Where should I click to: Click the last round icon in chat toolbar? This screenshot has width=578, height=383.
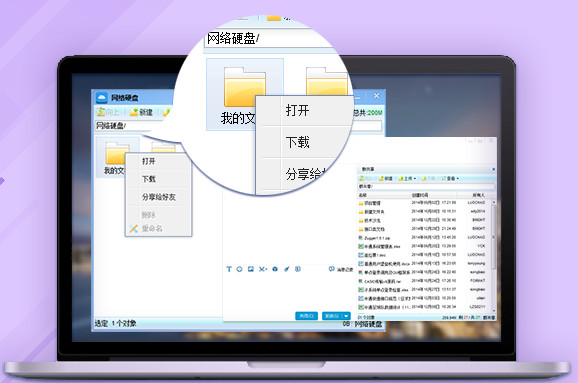pyautogui.click(x=298, y=269)
